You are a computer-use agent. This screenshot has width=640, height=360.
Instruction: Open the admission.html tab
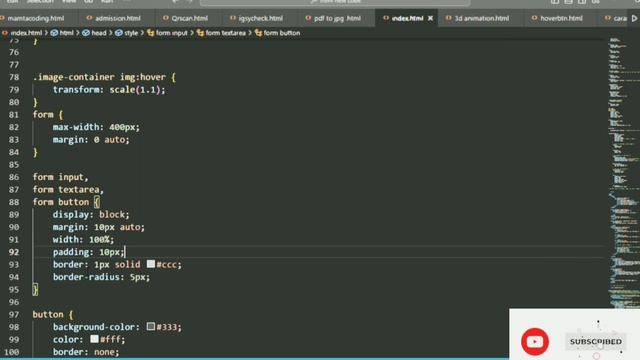point(113,18)
